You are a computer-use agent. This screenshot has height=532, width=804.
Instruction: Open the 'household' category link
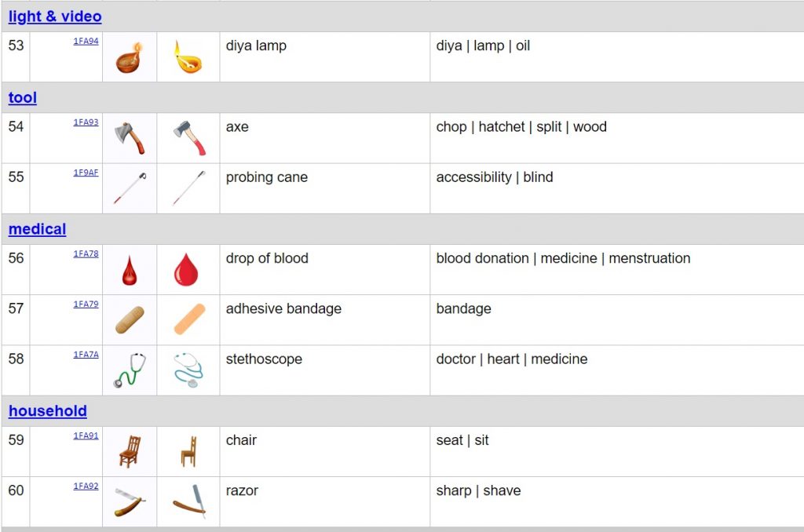point(48,411)
